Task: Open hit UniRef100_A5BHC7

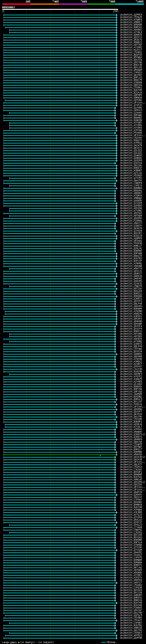Action: 131,22
